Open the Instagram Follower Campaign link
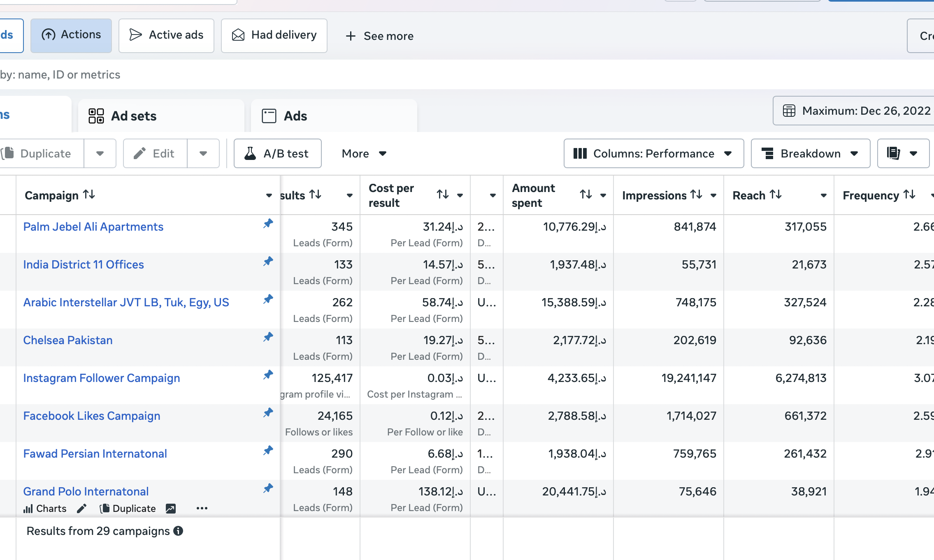Image resolution: width=934 pixels, height=560 pixels. (102, 378)
